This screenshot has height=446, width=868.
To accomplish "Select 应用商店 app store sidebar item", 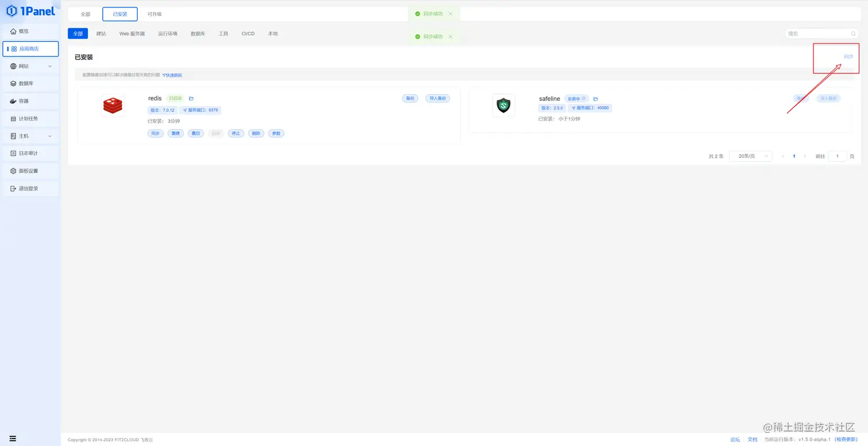I will pos(30,49).
